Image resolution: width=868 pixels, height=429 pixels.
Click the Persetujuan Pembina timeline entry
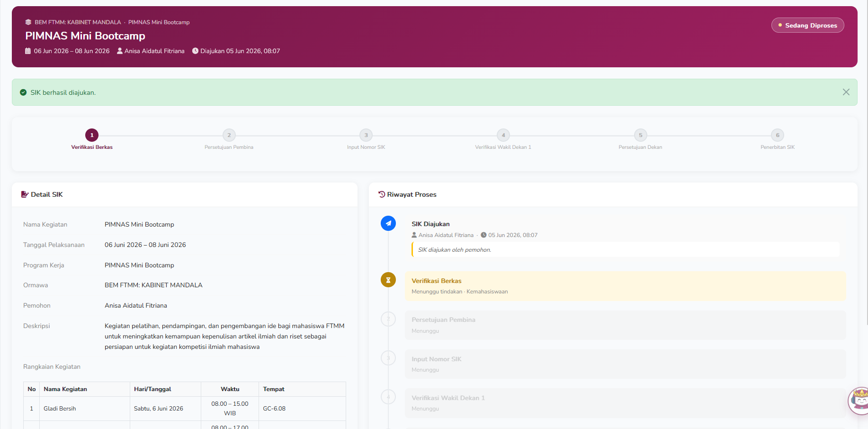625,325
